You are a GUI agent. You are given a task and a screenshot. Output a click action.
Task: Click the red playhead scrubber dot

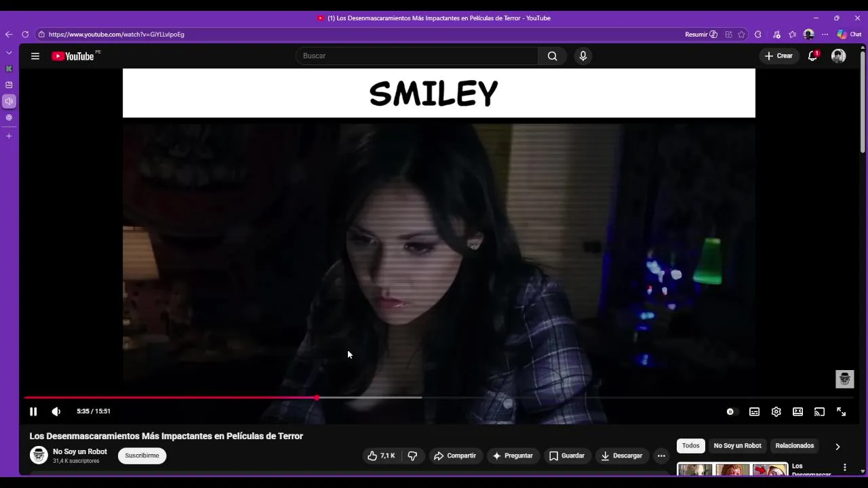[317, 398]
